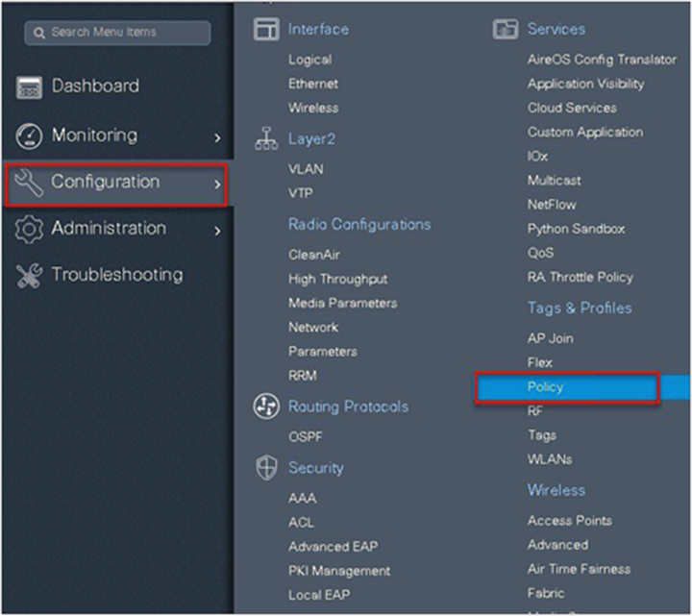Select Policy under Tags & Profiles
The width and height of the screenshot is (692, 616).
pyautogui.click(x=546, y=387)
